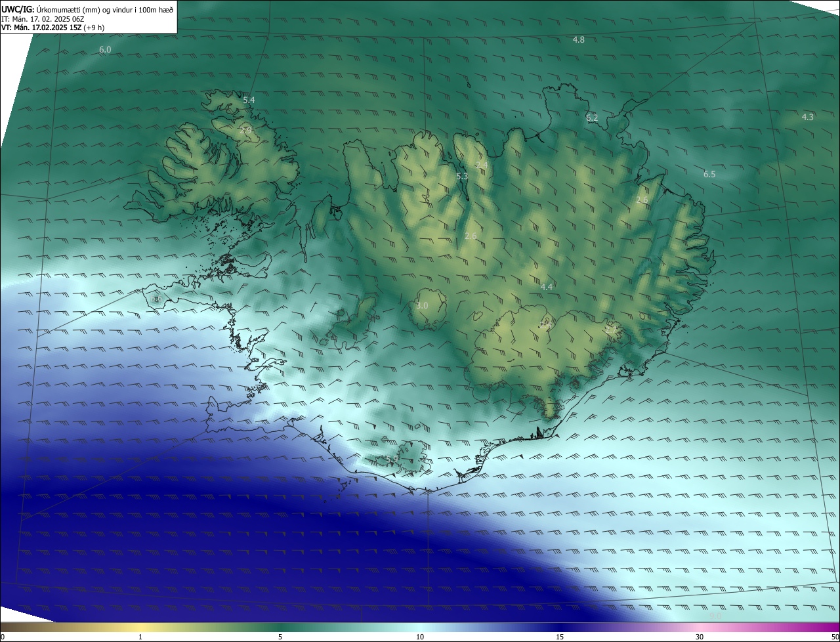The image size is (840, 642).
Task: Click the map value 6.5
Action: tap(709, 175)
